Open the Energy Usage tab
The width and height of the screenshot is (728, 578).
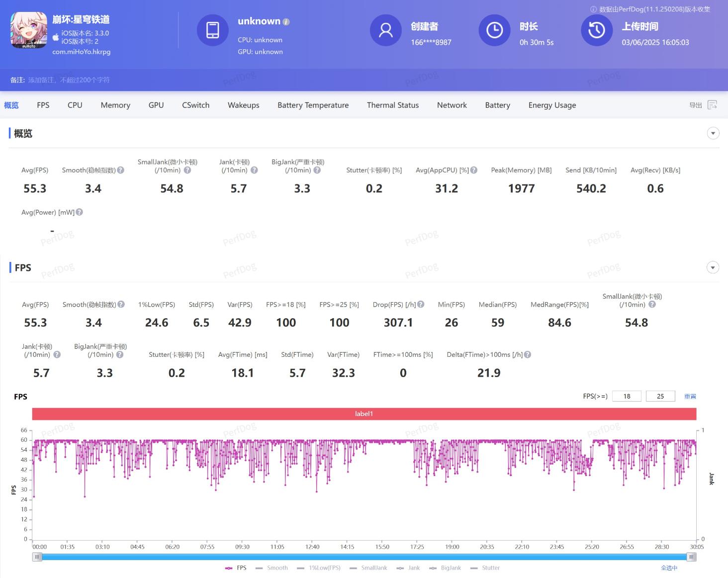552,105
